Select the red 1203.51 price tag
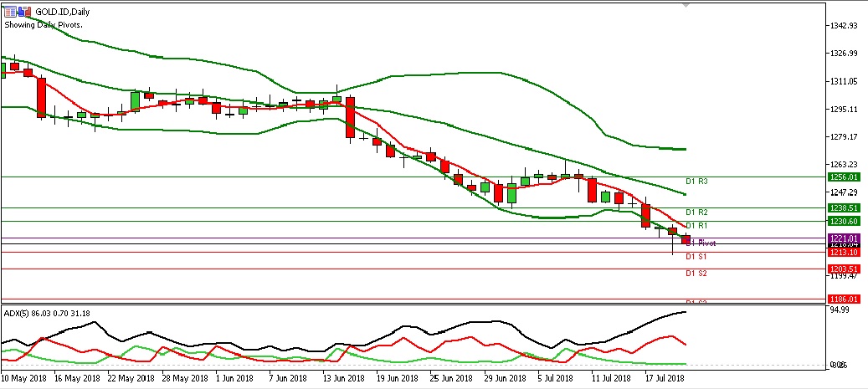Image resolution: width=868 pixels, height=389 pixels. click(843, 269)
